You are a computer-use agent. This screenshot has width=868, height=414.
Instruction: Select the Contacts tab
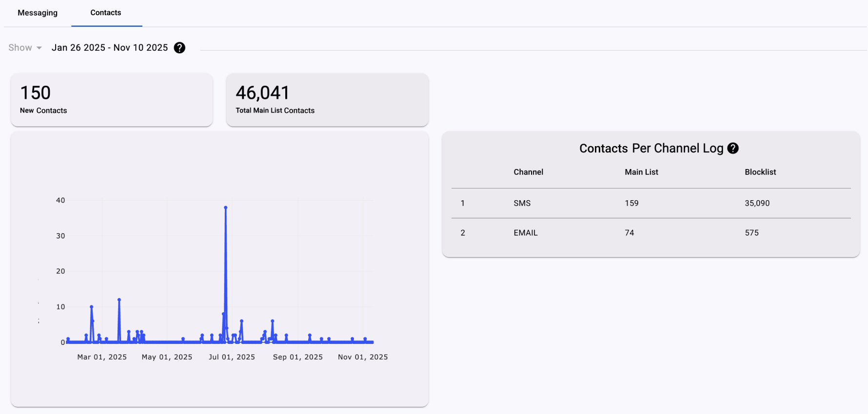tap(106, 13)
